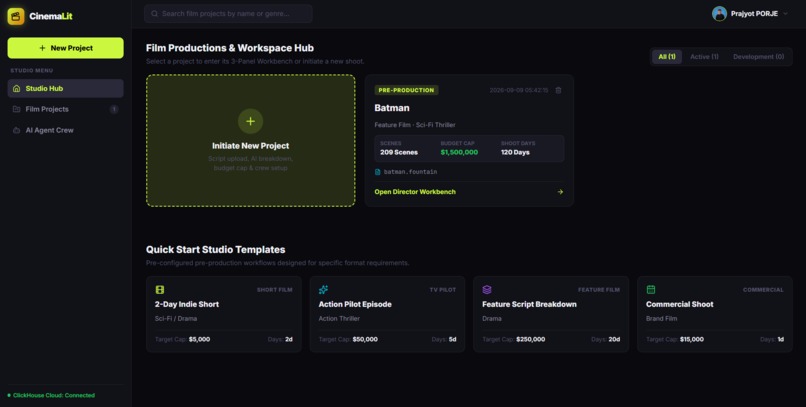
Task: Click the Batman project timestamp
Action: pyautogui.click(x=519, y=90)
